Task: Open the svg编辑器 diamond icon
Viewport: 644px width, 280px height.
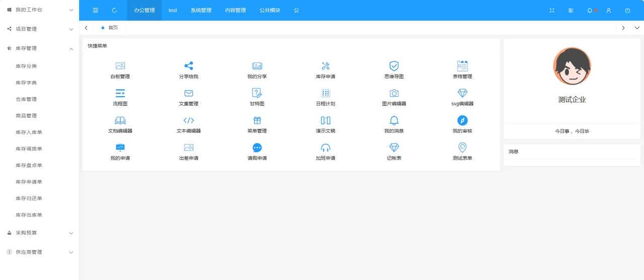Action: point(462,93)
